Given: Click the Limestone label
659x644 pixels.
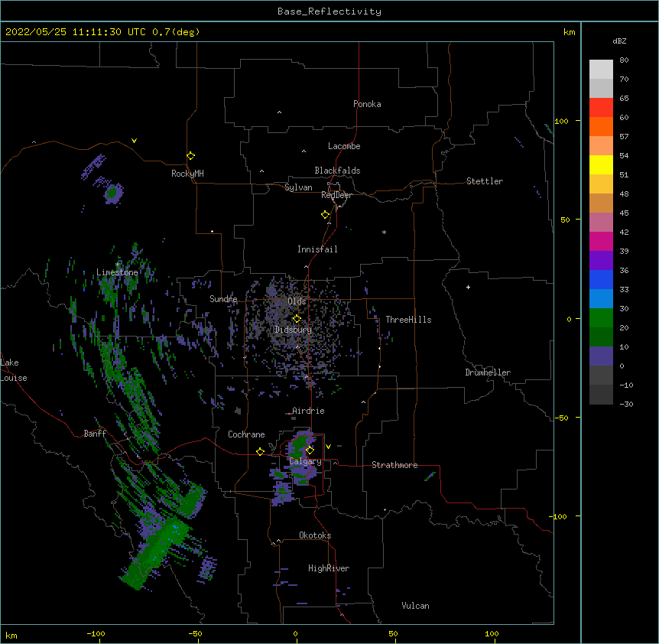Looking at the screenshot, I should coord(117,272).
